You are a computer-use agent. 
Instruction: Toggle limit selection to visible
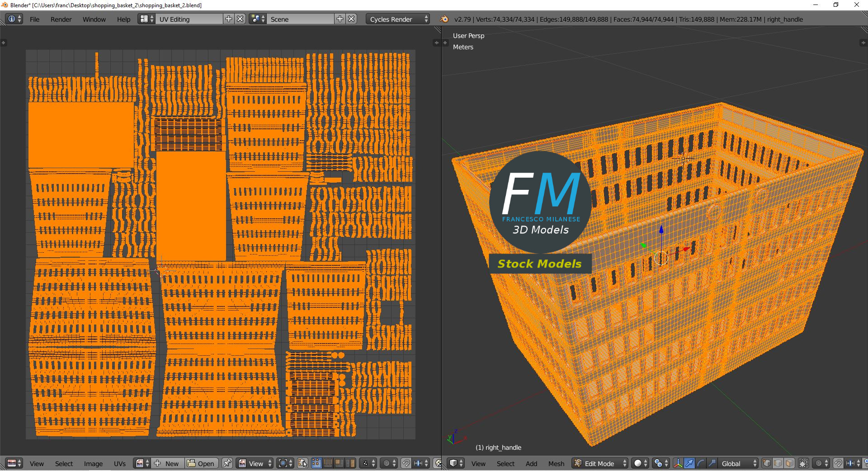[x=803, y=463]
